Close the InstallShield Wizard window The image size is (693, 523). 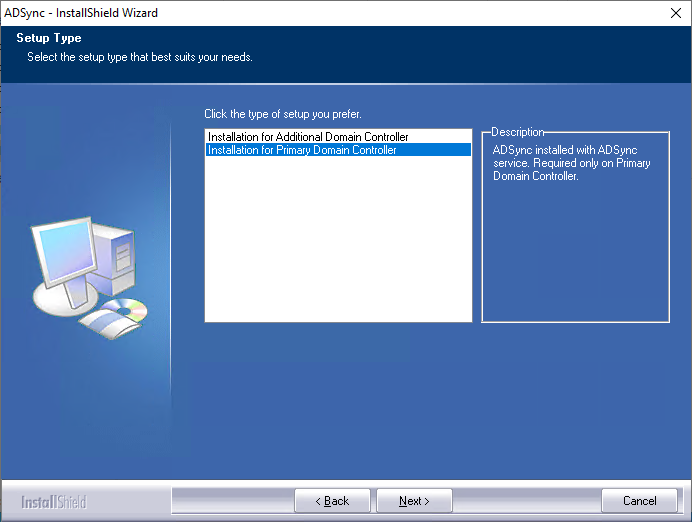[x=676, y=13]
